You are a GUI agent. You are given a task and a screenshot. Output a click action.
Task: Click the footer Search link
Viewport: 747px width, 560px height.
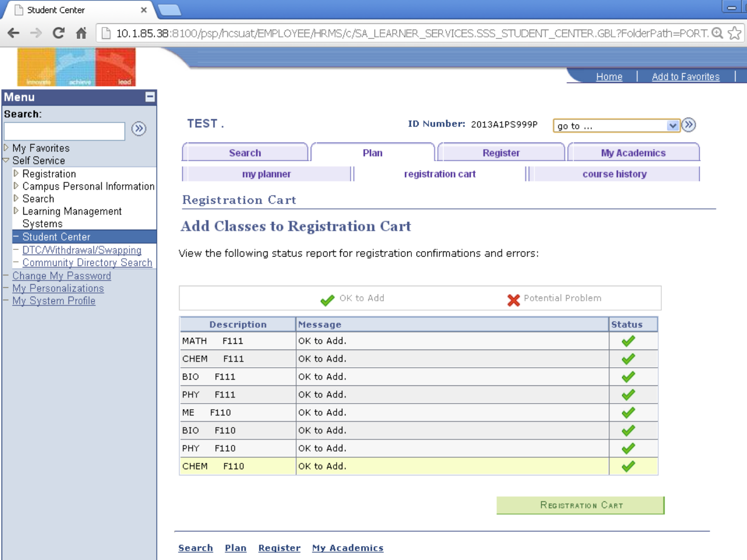click(x=196, y=548)
